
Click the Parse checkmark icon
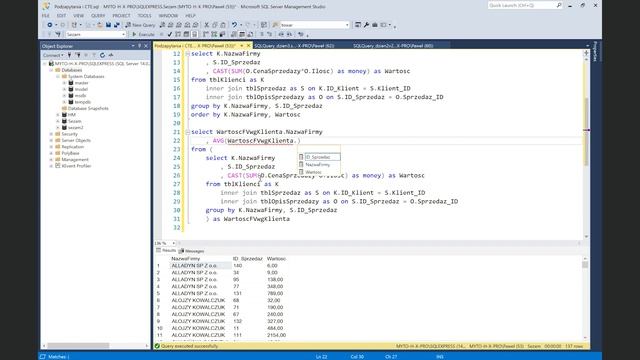169,35
